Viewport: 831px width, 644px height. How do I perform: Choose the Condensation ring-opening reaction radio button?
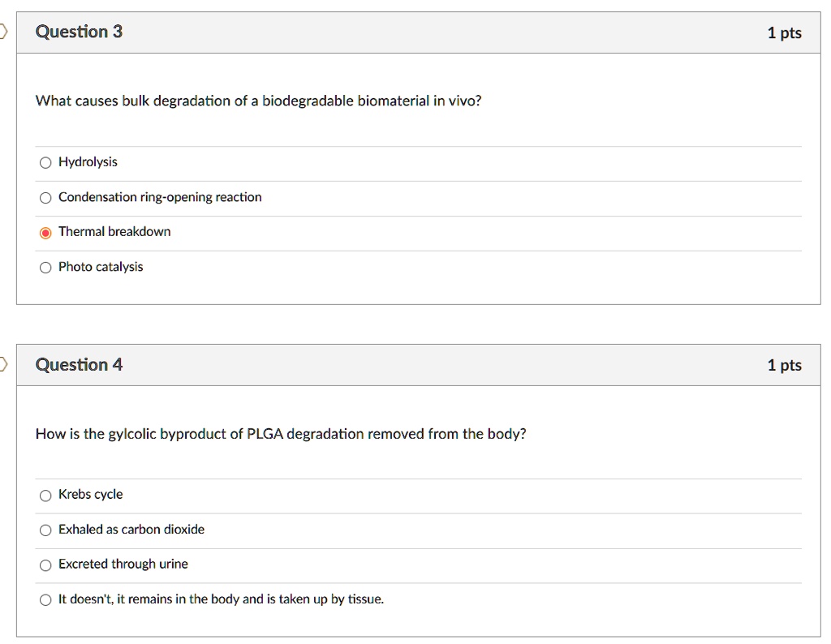[x=45, y=198]
